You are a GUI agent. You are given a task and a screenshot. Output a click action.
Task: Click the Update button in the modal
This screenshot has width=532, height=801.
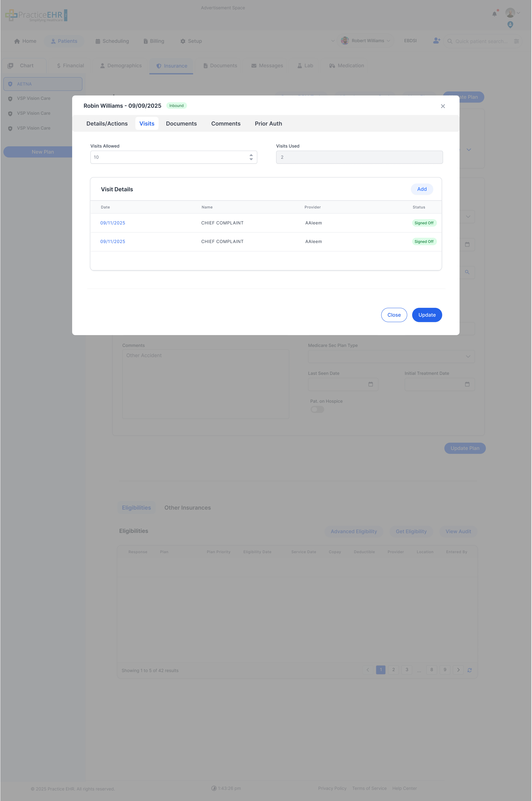click(x=427, y=315)
